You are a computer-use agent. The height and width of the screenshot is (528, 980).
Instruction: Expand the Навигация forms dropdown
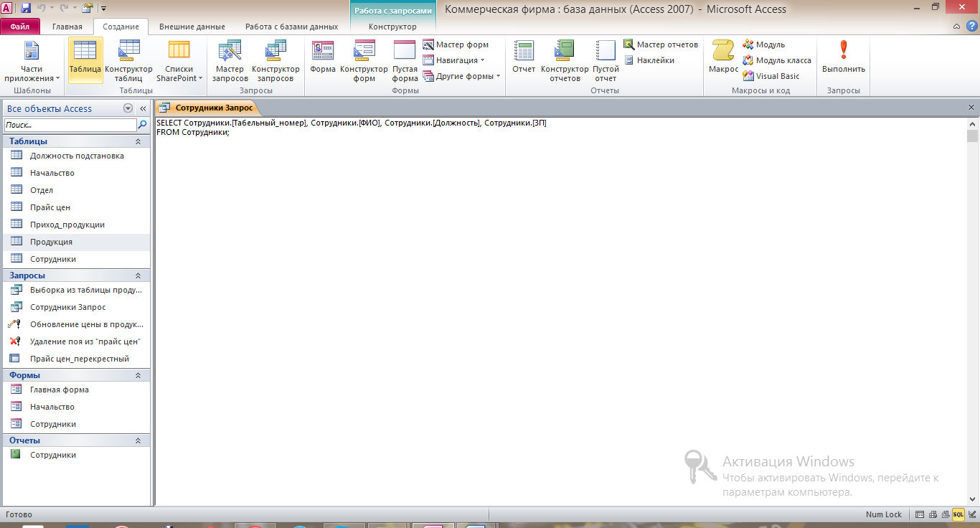(x=453, y=60)
